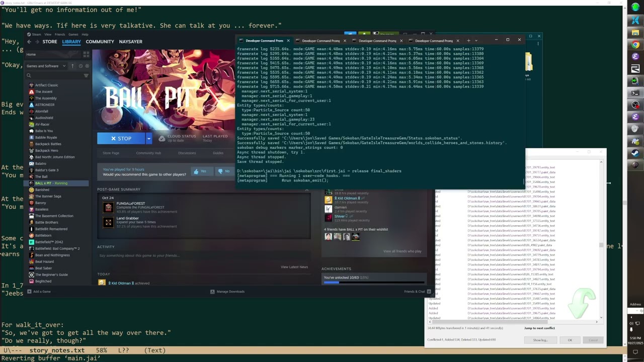
Task: Open the Store Page link for BALL x PIT
Action: [x=111, y=153]
